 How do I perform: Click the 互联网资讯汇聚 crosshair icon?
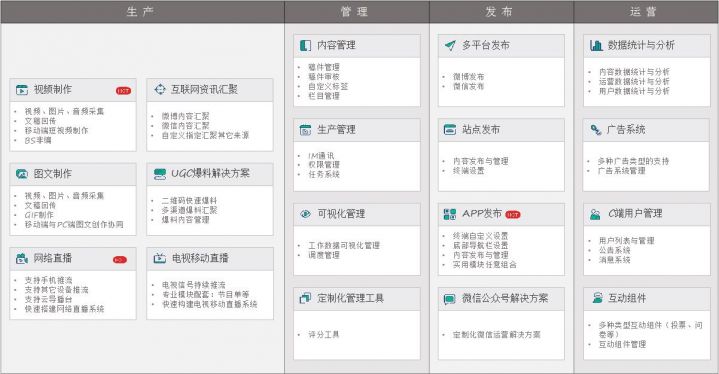(160, 89)
